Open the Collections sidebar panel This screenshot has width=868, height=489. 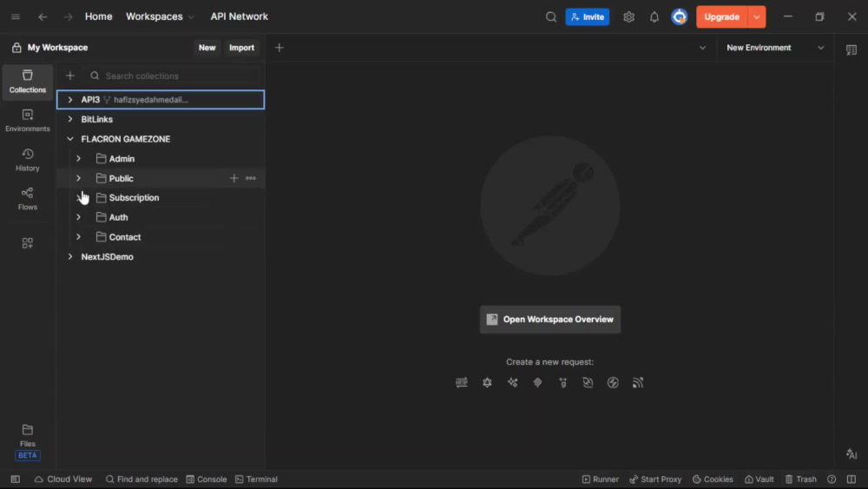[28, 82]
